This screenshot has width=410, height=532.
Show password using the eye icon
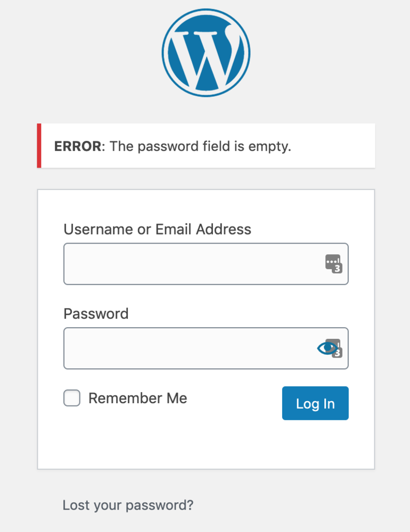click(x=327, y=348)
